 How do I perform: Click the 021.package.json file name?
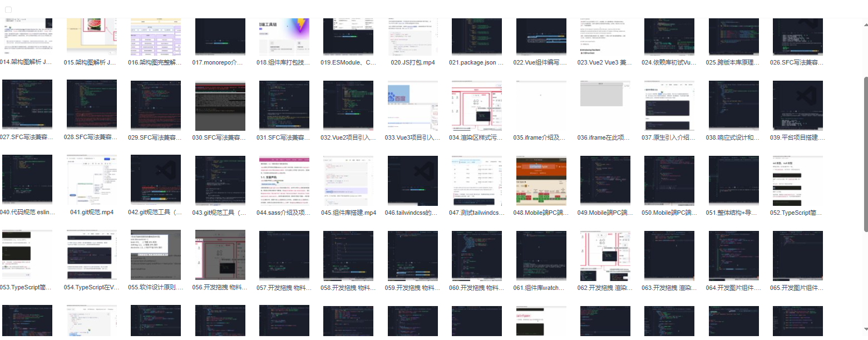(476, 62)
